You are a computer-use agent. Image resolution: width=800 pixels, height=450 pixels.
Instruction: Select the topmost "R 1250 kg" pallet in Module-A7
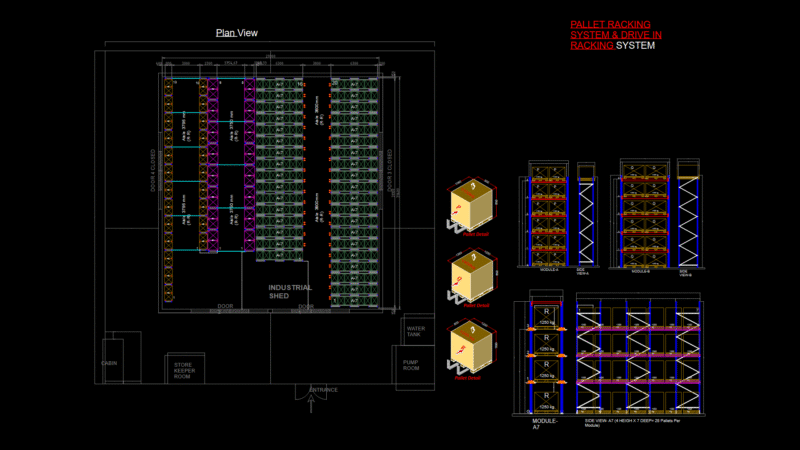tap(546, 316)
